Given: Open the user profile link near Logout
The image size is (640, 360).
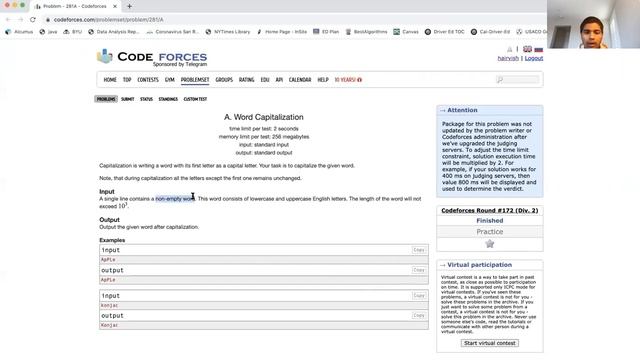Looking at the screenshot, I should click(508, 58).
